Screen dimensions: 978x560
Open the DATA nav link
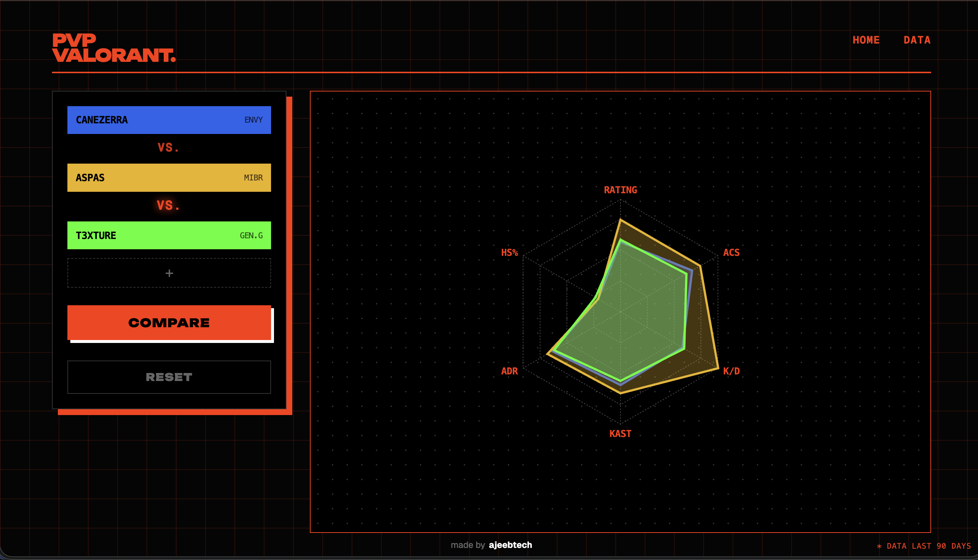coord(917,40)
